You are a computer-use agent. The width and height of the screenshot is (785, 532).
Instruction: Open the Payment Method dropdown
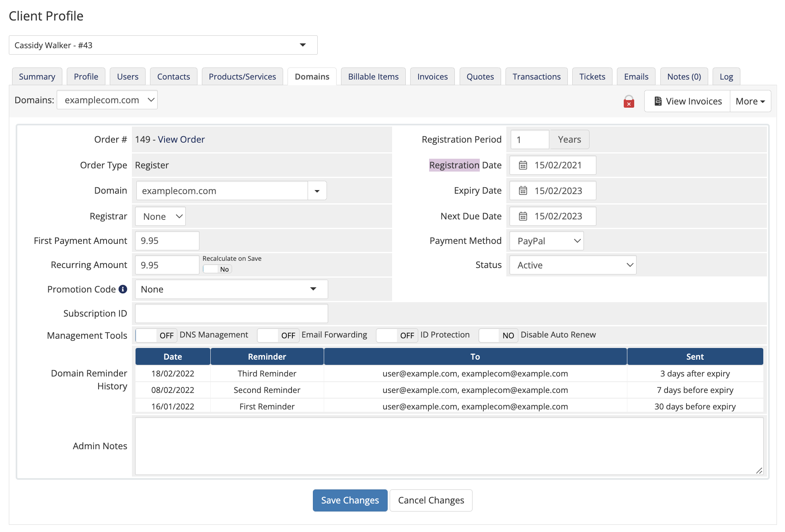(547, 240)
